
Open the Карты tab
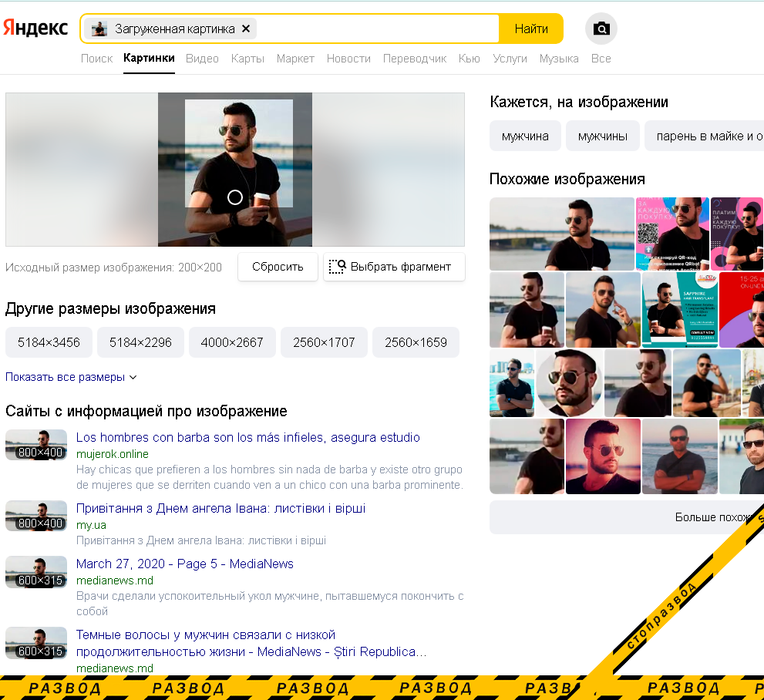pos(247,59)
